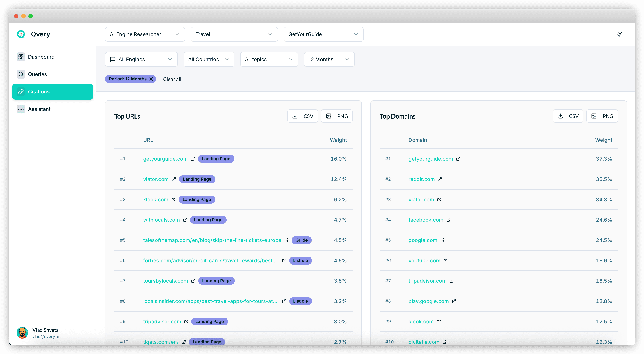Open Queries from the sidebar
The image size is (644, 354).
click(x=52, y=74)
